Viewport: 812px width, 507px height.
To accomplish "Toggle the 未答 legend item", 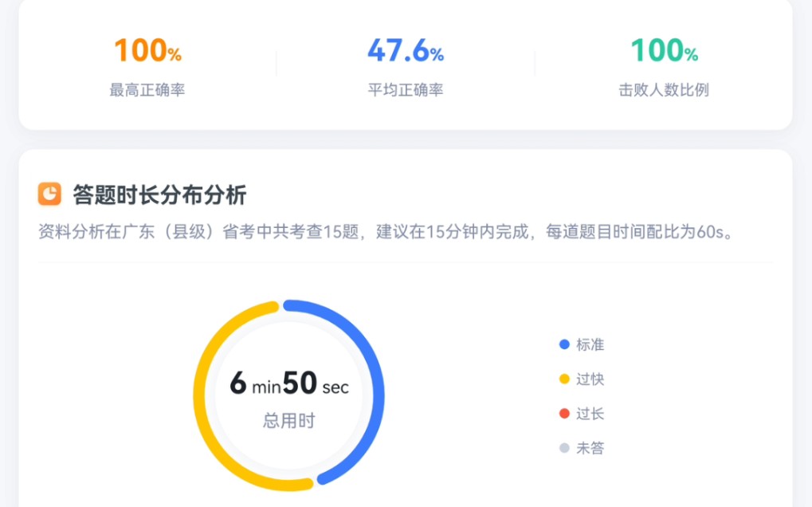I will coord(583,448).
